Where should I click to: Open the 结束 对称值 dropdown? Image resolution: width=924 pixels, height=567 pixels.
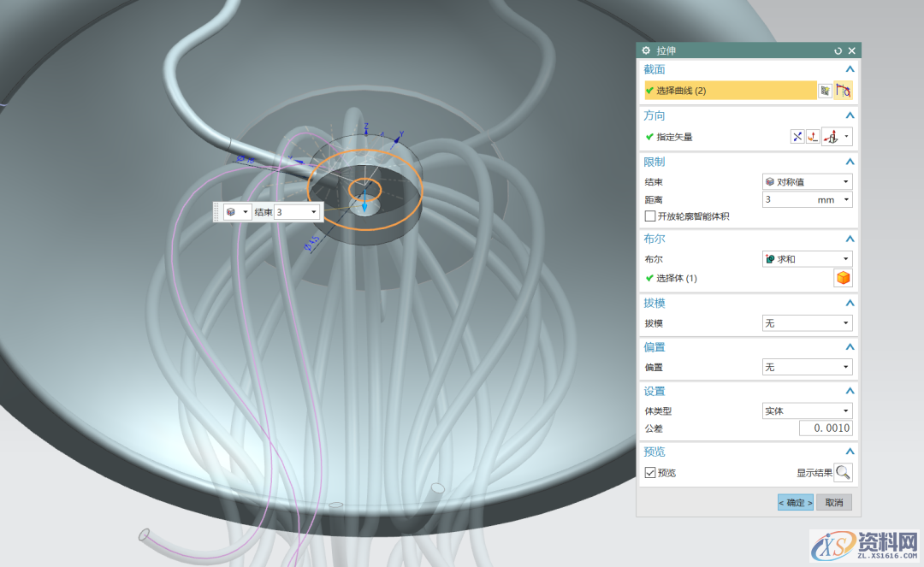coord(807,182)
